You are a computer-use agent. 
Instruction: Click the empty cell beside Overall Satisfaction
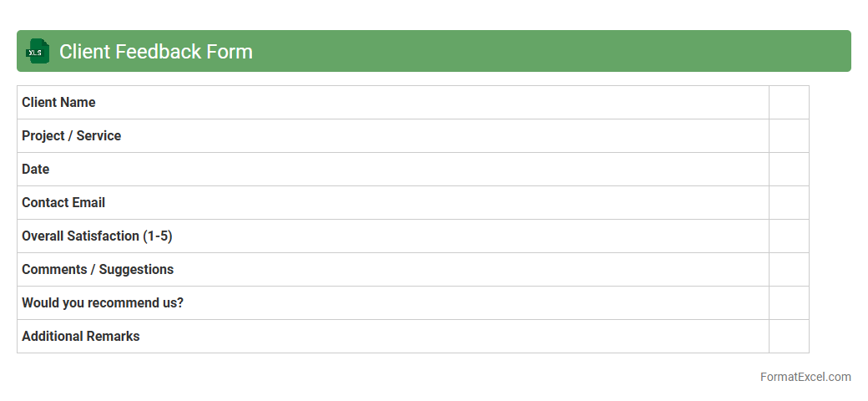click(789, 236)
